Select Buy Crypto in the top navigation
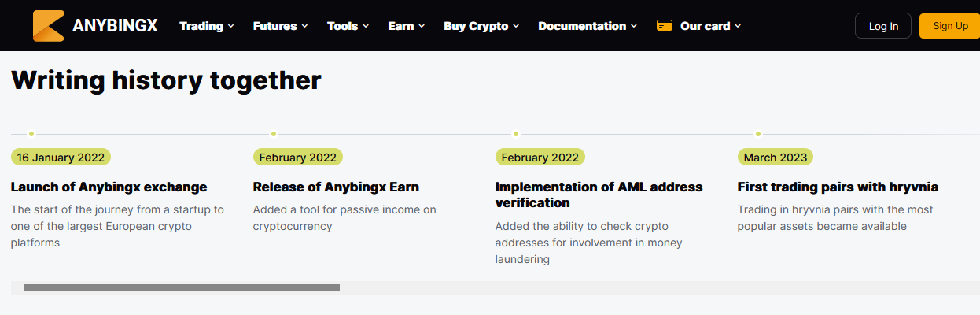980x315 pixels. pos(481,26)
